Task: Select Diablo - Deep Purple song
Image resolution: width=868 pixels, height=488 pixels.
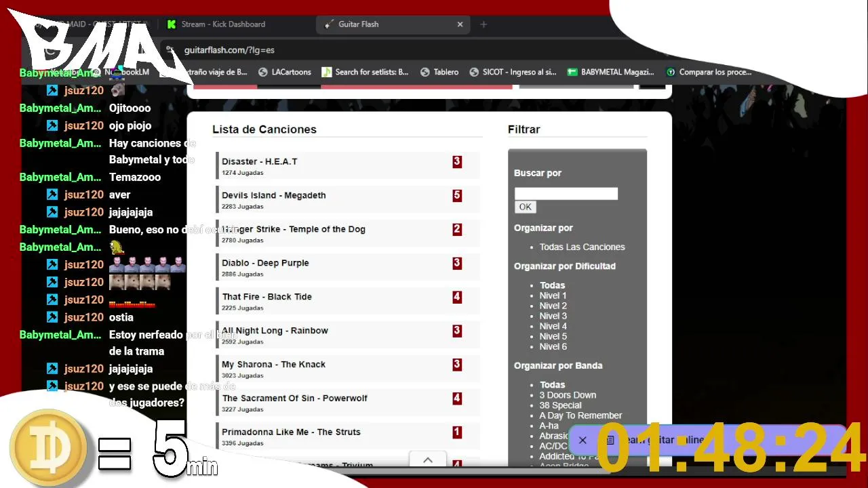Action: tap(265, 263)
